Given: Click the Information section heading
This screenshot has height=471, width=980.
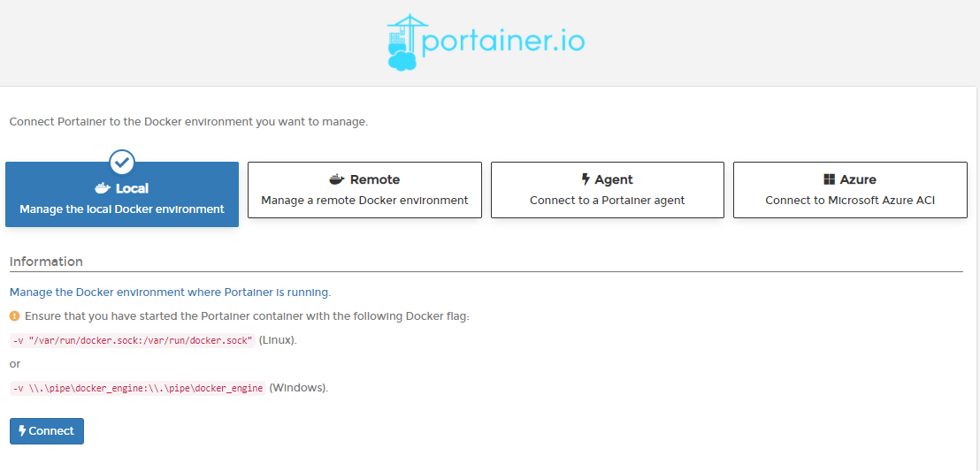Looking at the screenshot, I should point(46,261).
